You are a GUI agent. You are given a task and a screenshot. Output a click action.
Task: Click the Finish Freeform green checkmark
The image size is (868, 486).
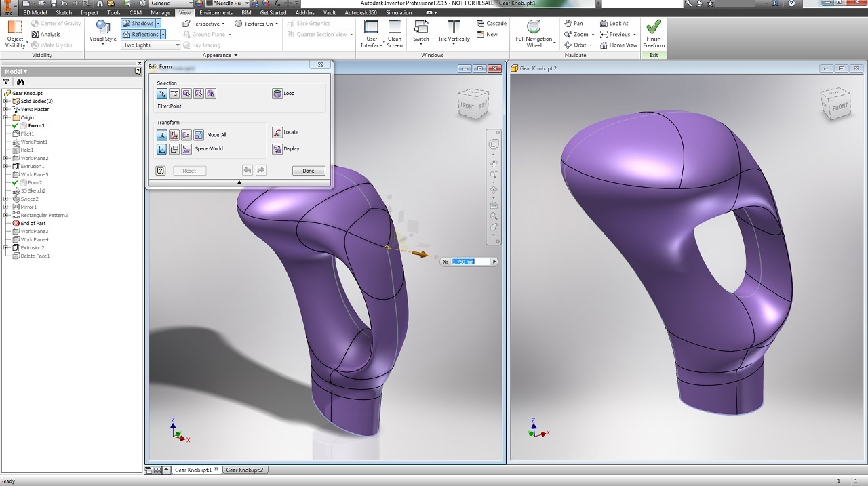pyautogui.click(x=654, y=27)
